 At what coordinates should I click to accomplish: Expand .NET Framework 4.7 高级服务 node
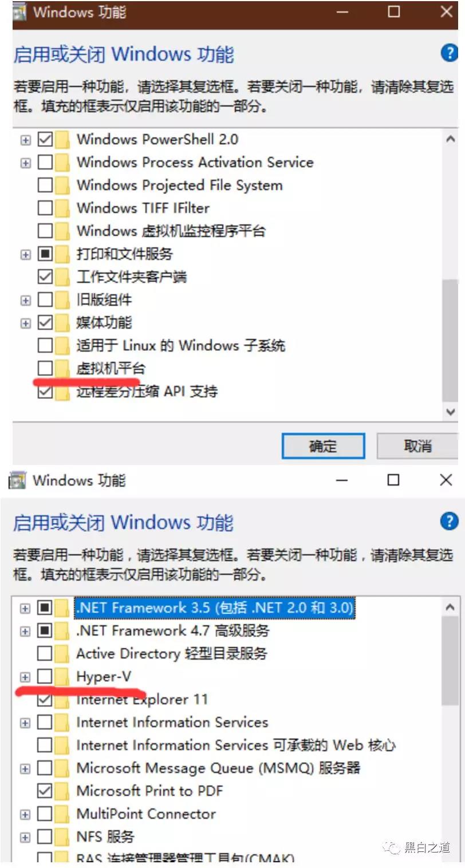[25, 631]
